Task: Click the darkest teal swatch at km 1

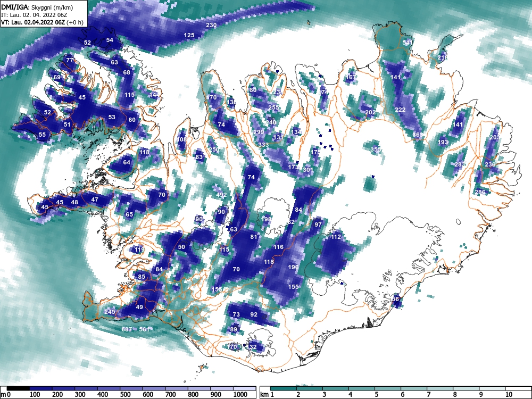Action: [x=283, y=388]
